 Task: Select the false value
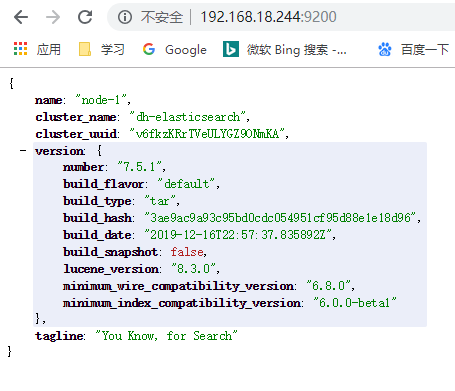coord(187,252)
